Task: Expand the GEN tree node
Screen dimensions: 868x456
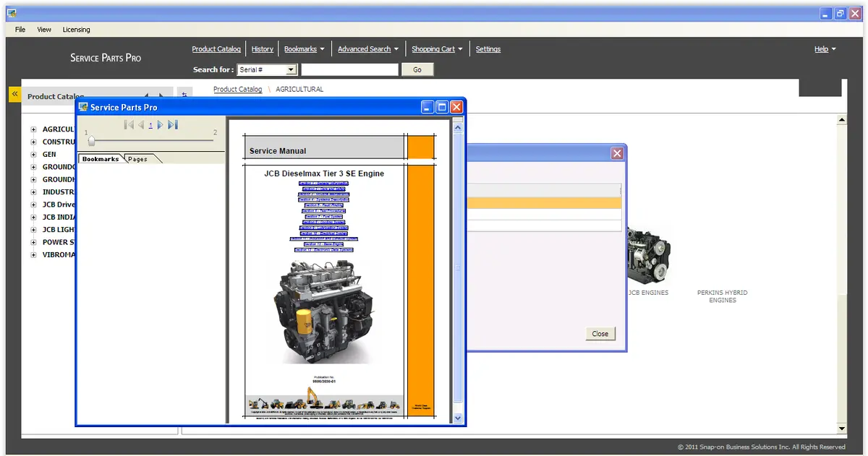Action: tap(33, 155)
